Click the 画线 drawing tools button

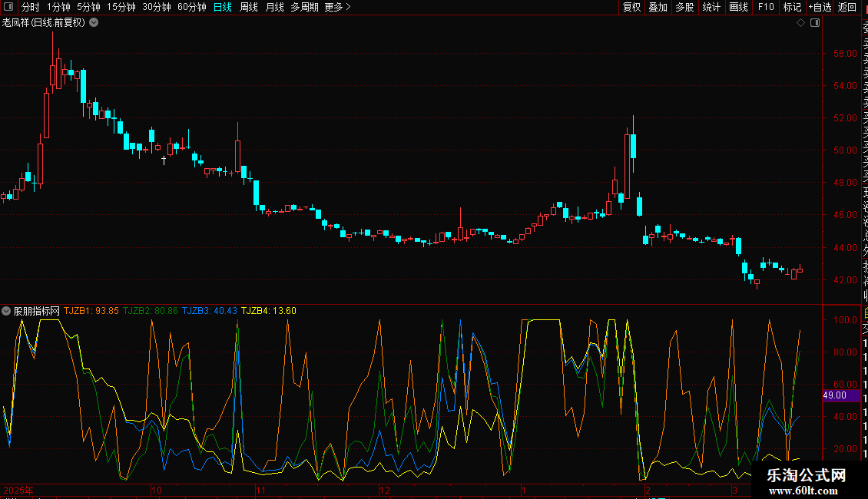(738, 7)
